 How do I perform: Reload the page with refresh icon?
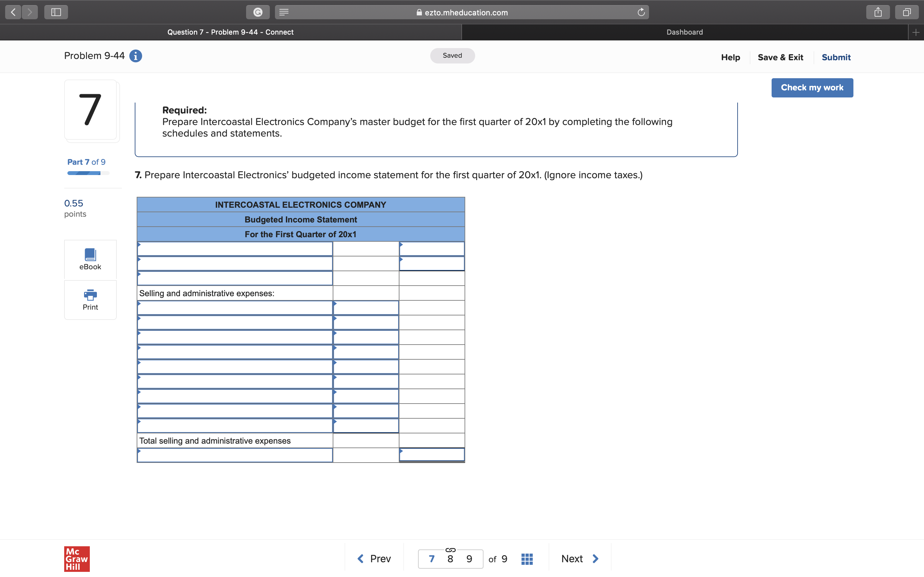(641, 12)
